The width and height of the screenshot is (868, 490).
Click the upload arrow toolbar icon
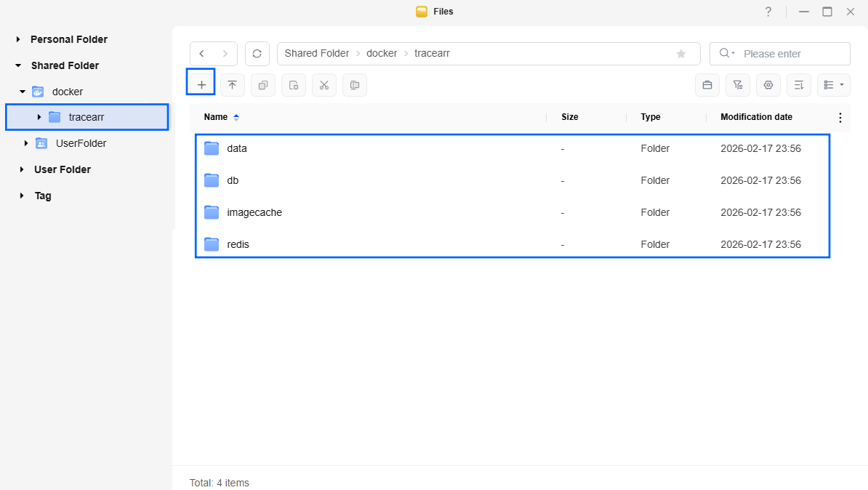[233, 85]
